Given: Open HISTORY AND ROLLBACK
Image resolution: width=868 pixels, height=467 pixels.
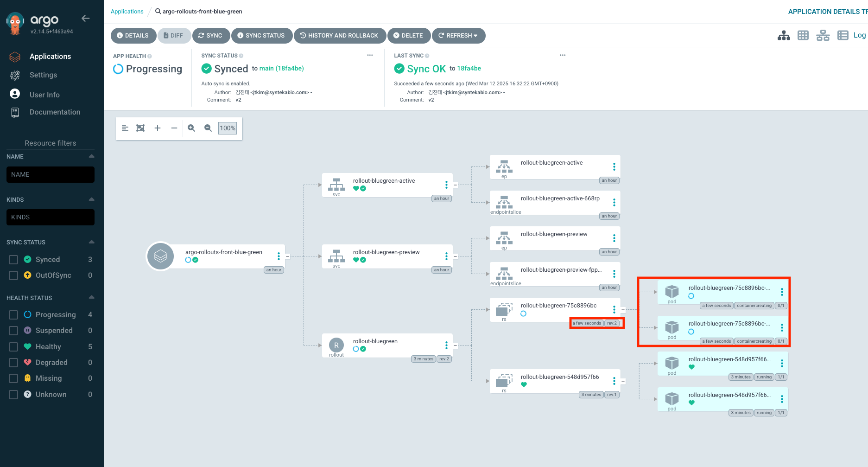Looking at the screenshot, I should [x=339, y=36].
